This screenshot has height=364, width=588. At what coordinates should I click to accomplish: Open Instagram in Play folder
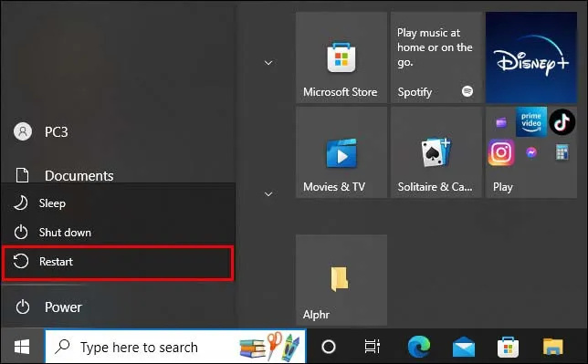(x=501, y=152)
